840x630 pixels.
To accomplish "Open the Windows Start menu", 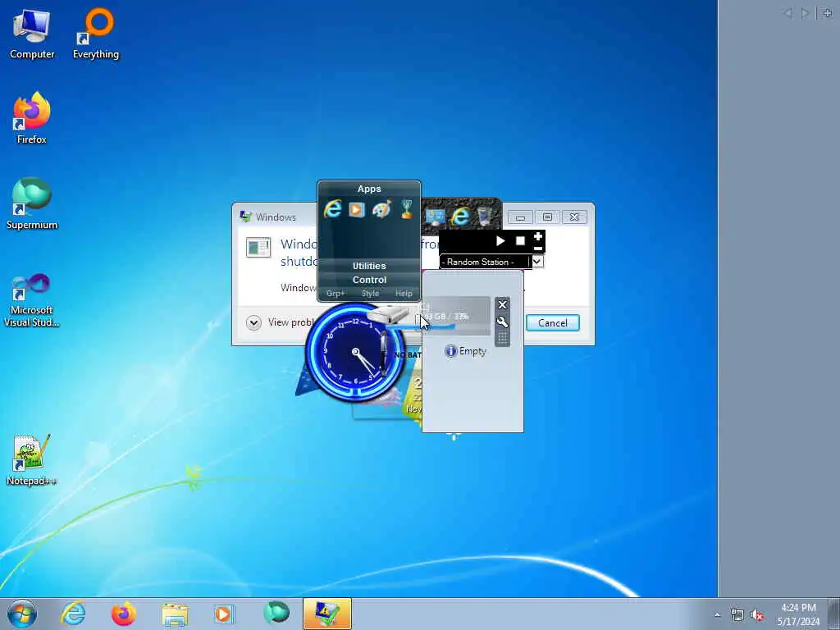I will (22, 614).
